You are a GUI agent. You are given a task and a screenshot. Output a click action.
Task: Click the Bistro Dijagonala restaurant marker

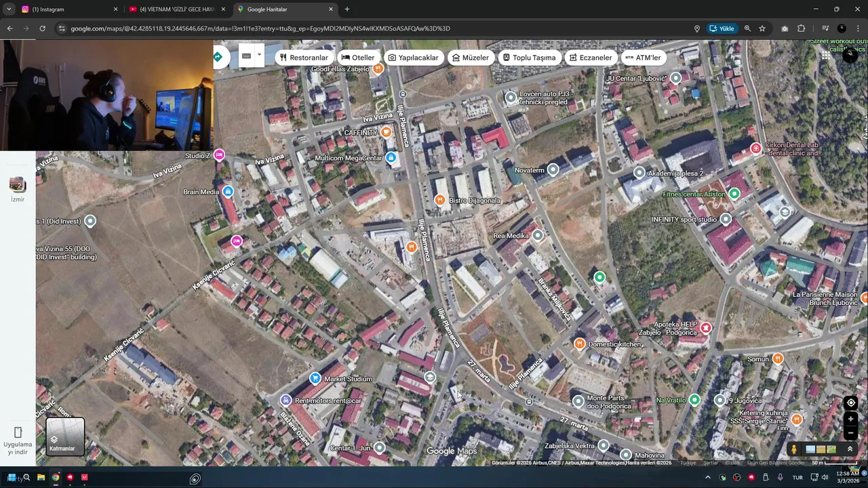[439, 200]
